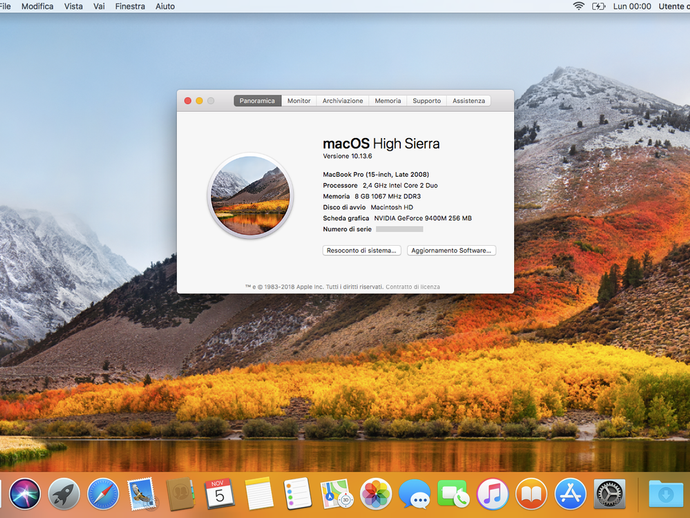The image size is (690, 518).
Task: Open Siri from the Dock
Action: pos(25,494)
